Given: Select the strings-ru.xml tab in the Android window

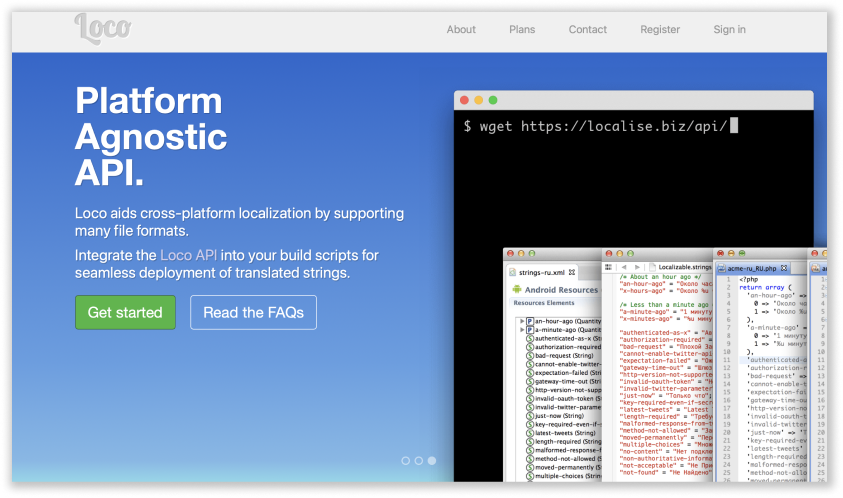Looking at the screenshot, I should pos(542,273).
